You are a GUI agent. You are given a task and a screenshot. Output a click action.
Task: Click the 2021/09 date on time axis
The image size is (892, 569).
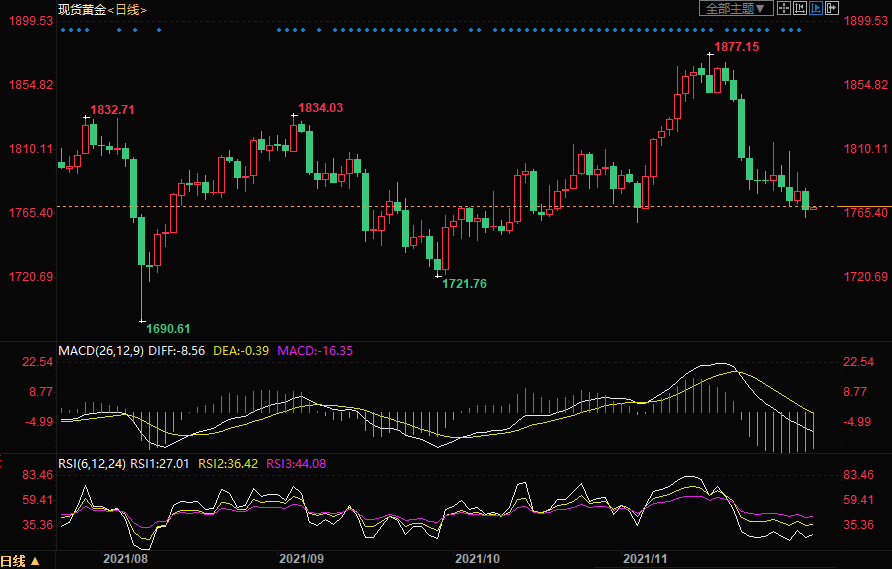tap(298, 561)
